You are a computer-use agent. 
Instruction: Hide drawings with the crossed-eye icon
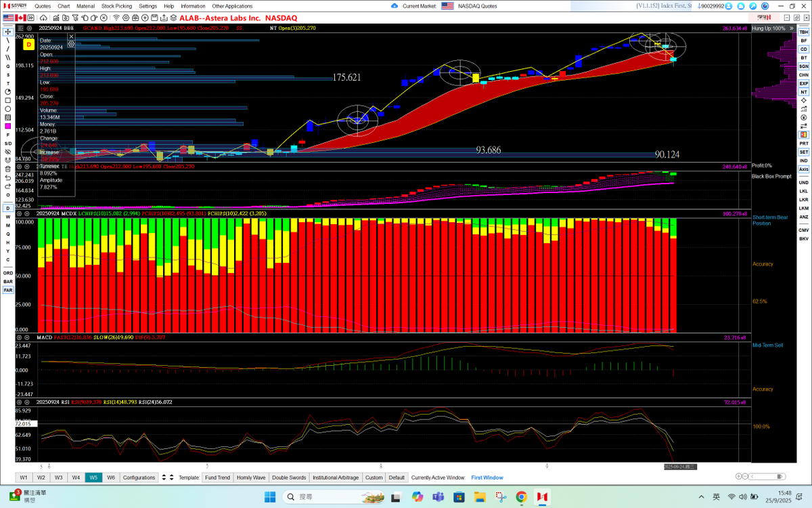(x=8, y=152)
